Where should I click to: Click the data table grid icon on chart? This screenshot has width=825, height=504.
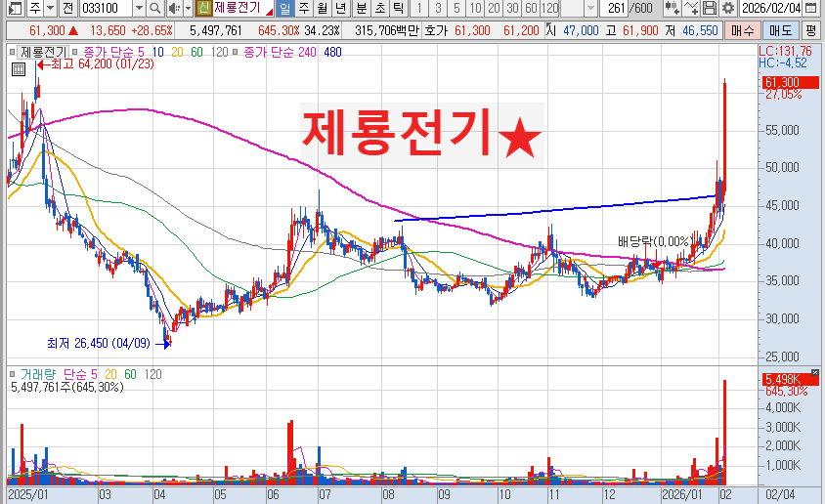point(19,69)
